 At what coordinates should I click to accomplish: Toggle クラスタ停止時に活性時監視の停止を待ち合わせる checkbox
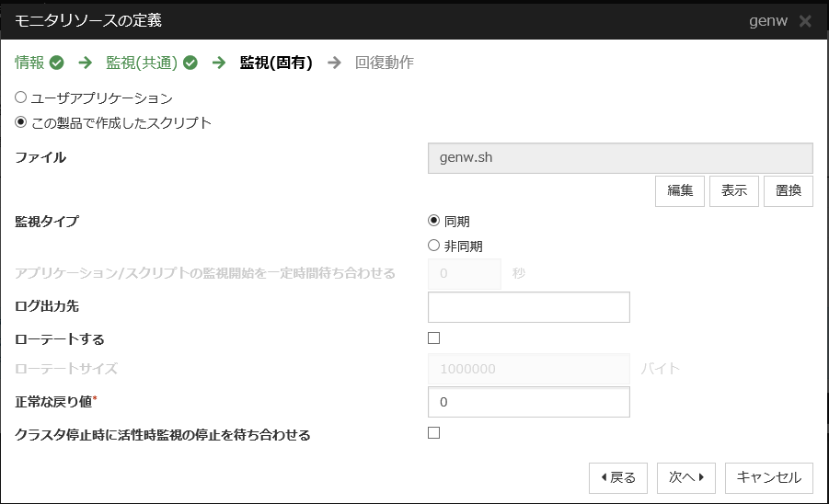click(434, 433)
